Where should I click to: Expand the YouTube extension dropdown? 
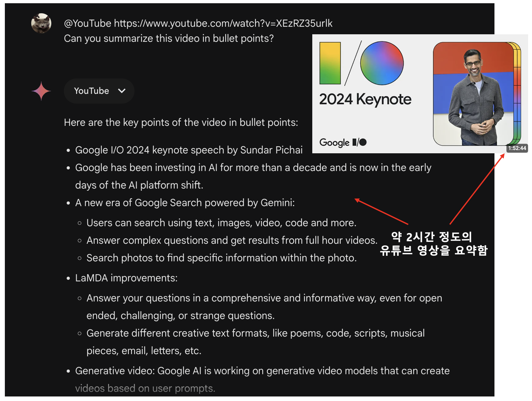click(x=99, y=91)
